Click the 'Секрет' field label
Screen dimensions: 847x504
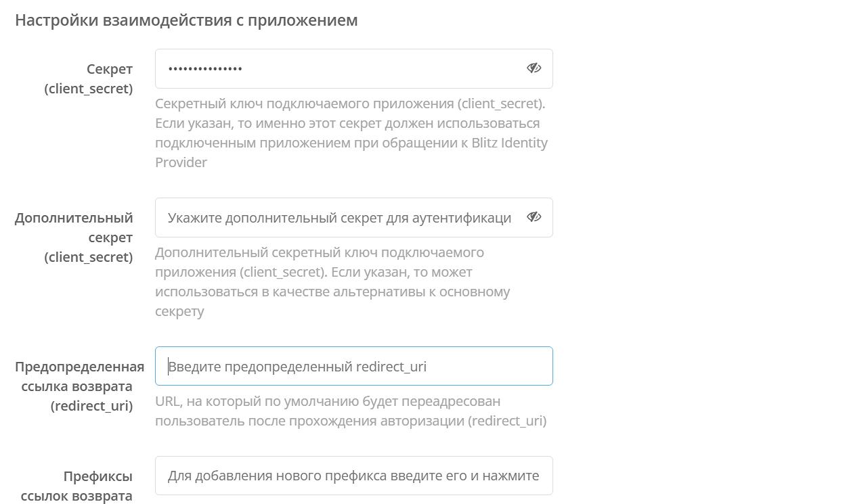point(110,69)
